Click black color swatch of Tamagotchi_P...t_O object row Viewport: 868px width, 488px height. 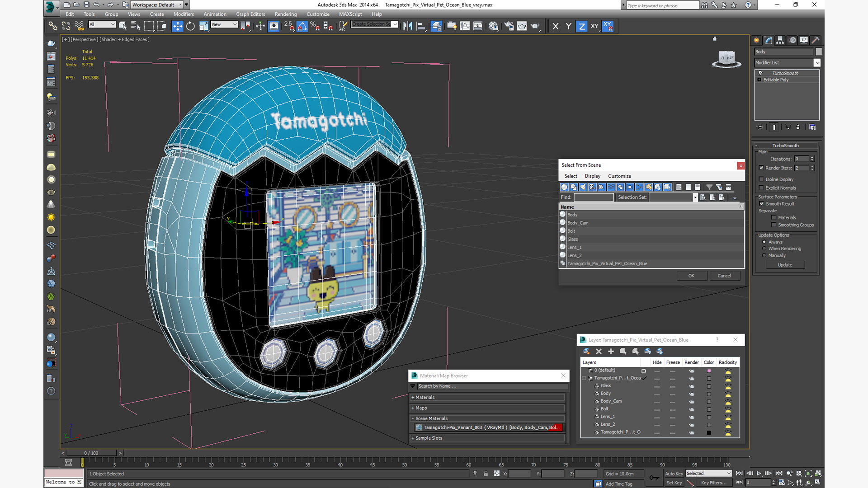click(x=709, y=432)
